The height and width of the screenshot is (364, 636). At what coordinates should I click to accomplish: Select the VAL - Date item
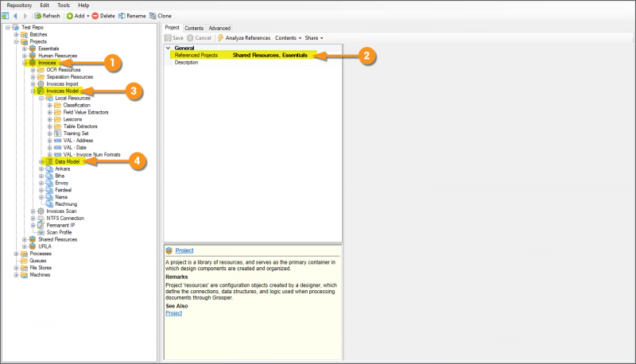(x=75, y=147)
